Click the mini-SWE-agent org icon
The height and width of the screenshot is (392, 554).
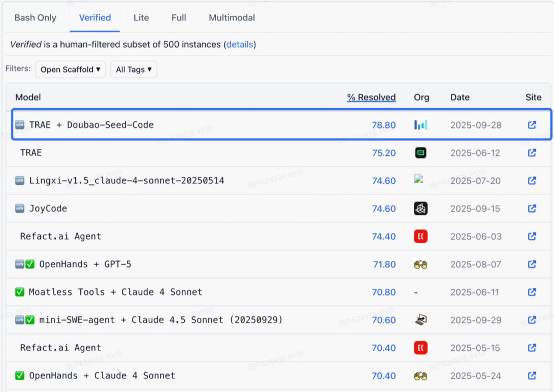pos(421,320)
